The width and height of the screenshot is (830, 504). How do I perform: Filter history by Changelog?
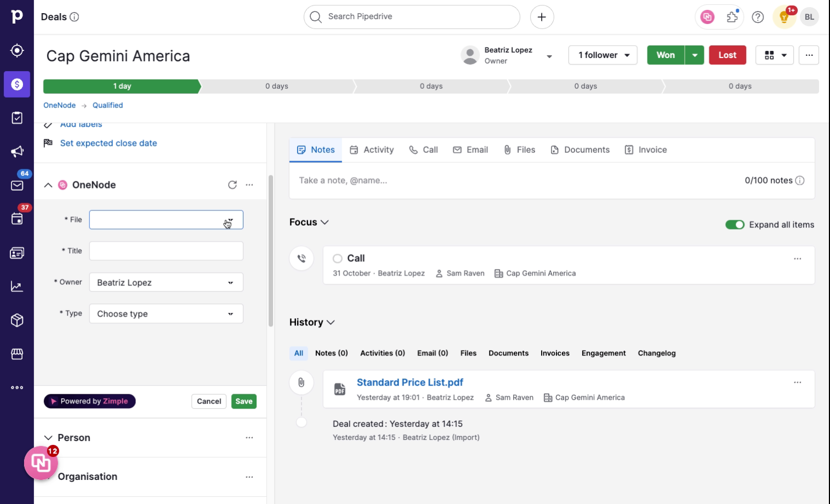tap(657, 353)
